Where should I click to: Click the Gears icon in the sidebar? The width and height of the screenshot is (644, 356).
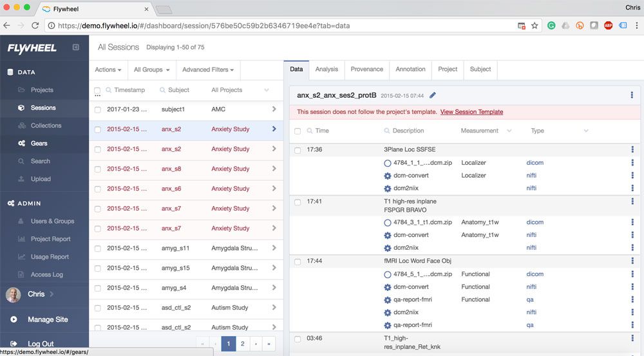point(21,144)
